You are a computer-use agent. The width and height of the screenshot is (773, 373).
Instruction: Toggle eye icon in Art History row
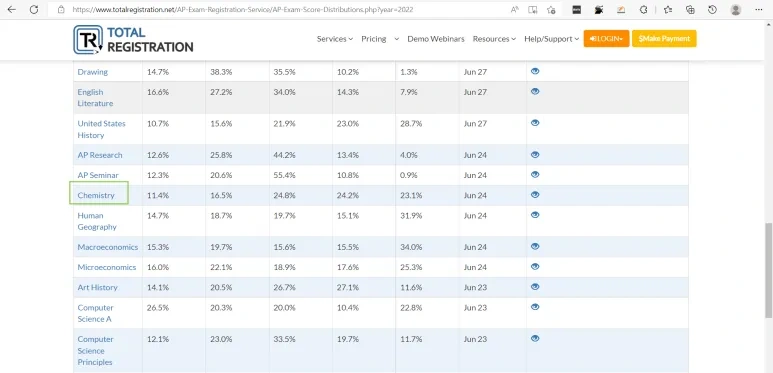[535, 287]
